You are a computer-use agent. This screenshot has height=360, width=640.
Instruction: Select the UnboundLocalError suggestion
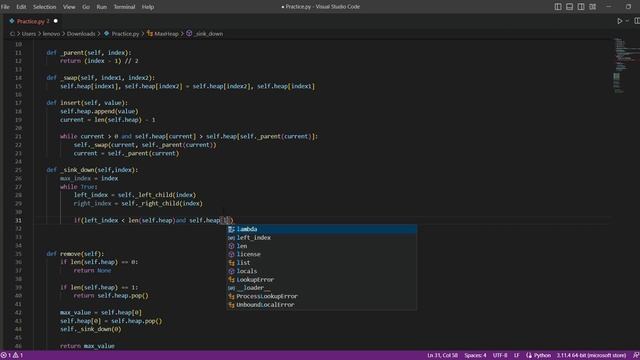point(322,304)
